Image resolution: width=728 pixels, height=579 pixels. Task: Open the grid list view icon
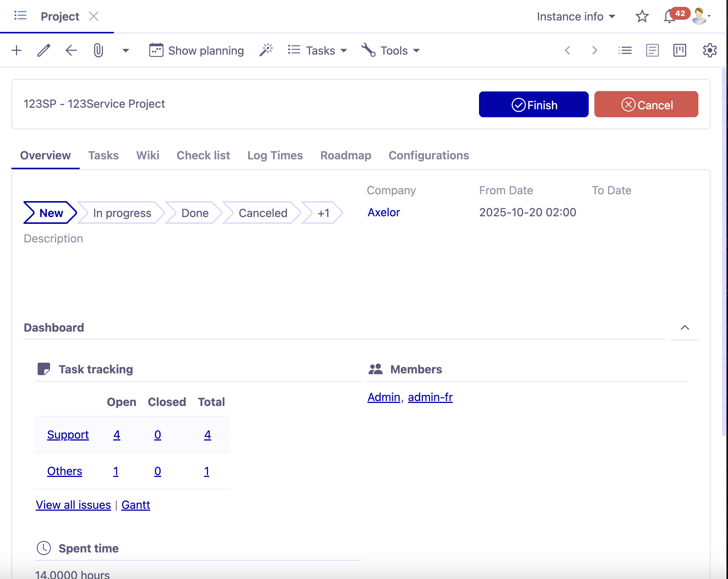[624, 50]
